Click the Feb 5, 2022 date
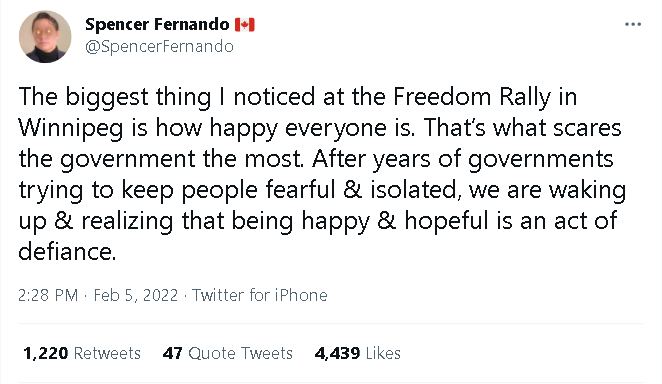662x384 pixels. click(136, 295)
